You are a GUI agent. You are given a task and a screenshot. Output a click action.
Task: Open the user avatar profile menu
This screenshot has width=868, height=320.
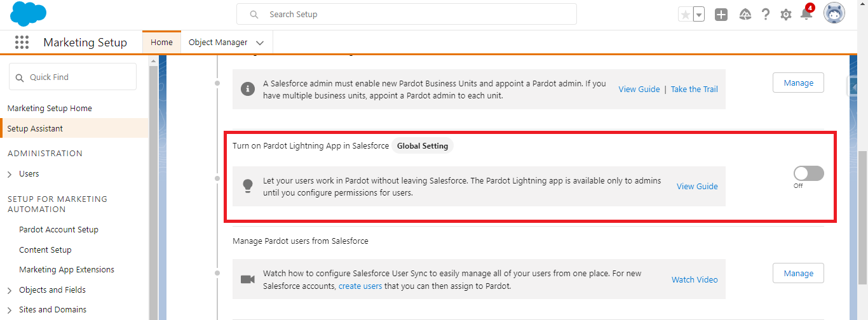834,13
